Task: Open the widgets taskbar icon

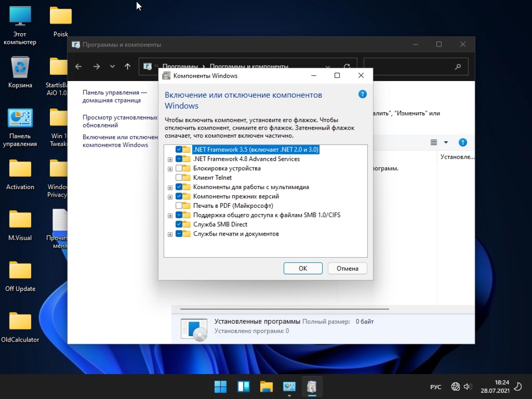Action: pos(244,387)
